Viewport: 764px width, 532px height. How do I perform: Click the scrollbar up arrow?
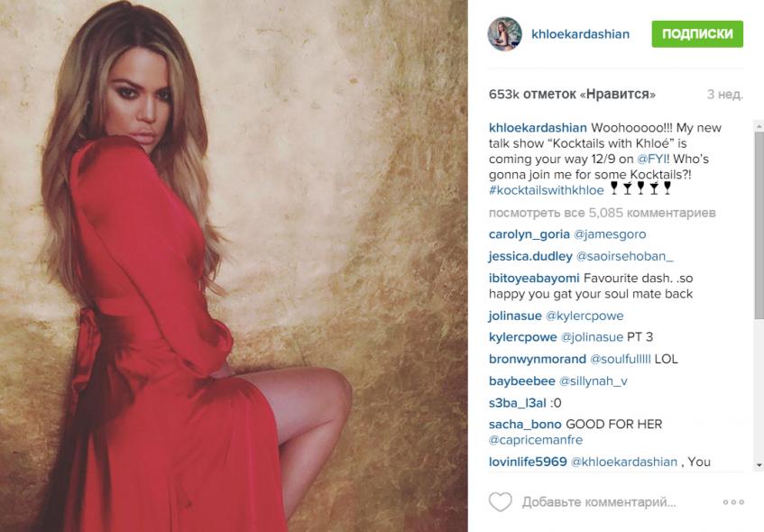point(759,126)
